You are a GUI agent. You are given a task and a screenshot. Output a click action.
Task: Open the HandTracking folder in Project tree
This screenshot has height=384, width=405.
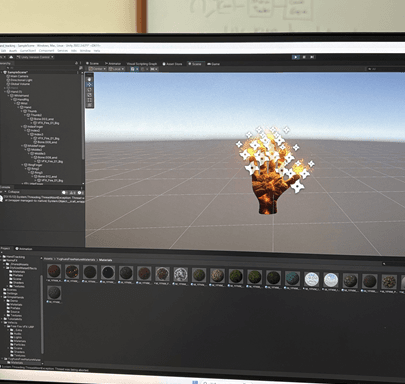[13, 257]
